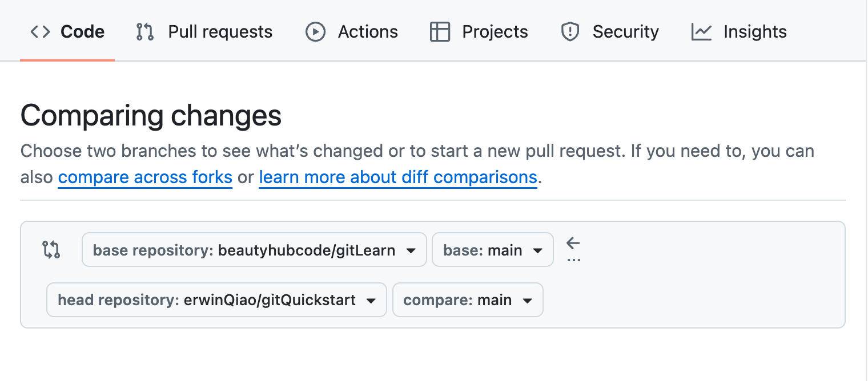
Task: Click the Insights graph icon
Action: tap(701, 32)
